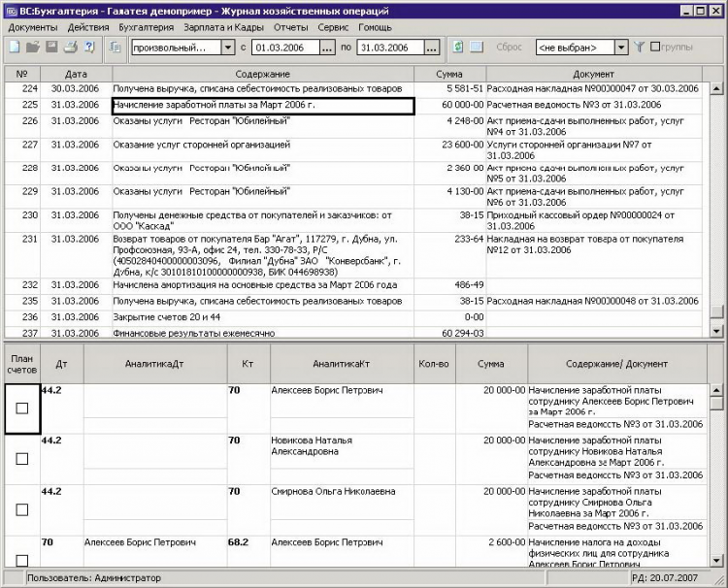Expand the "произвольный" period dropdown
728x588 pixels.
228,48
